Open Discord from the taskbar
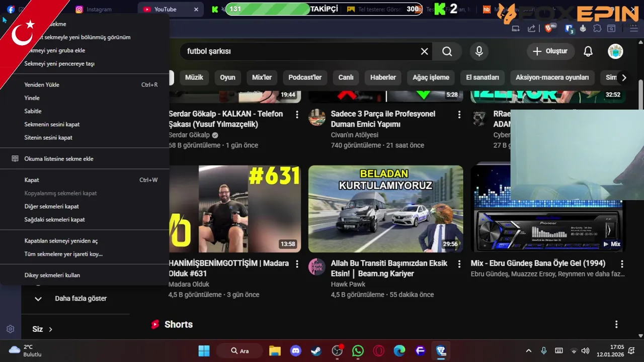Viewport: 644px width, 362px height. pos(296,351)
